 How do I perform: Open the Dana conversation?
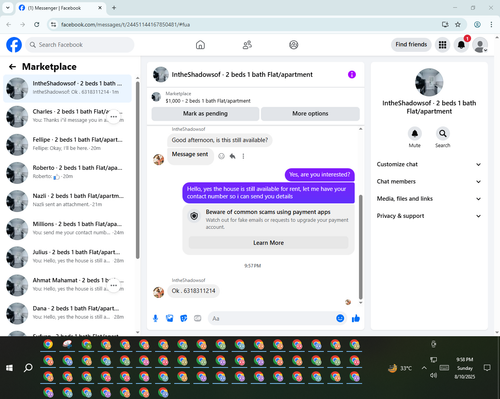(x=67, y=313)
